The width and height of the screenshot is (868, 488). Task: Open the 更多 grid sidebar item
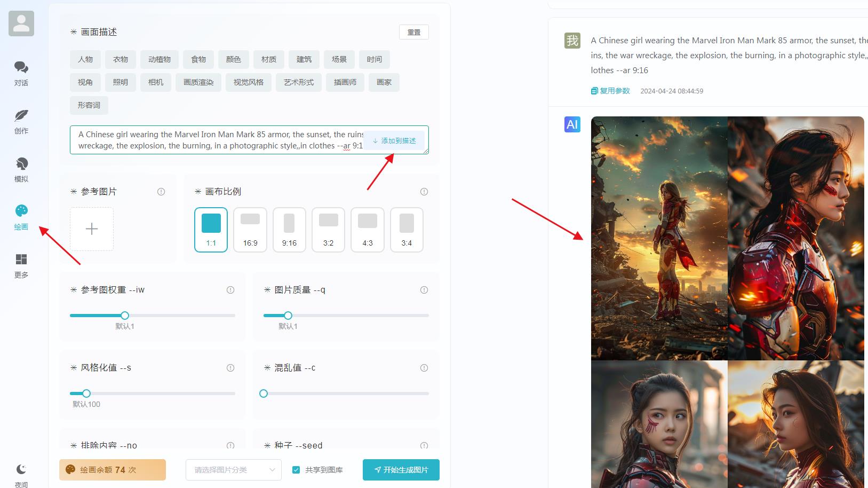point(21,265)
